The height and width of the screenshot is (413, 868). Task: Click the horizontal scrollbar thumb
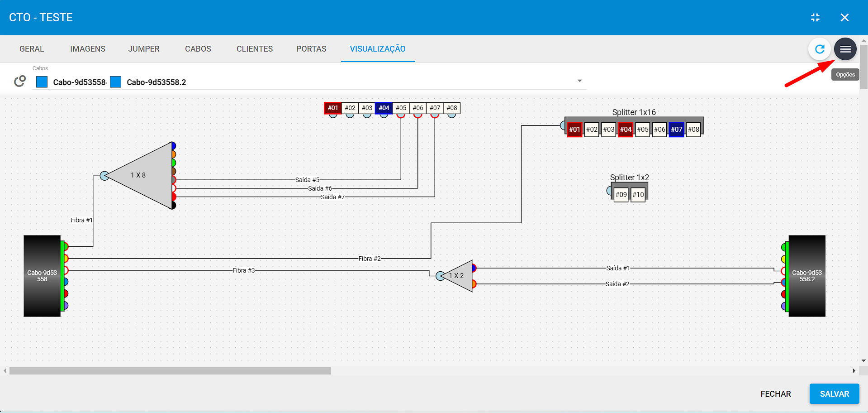tap(170, 370)
